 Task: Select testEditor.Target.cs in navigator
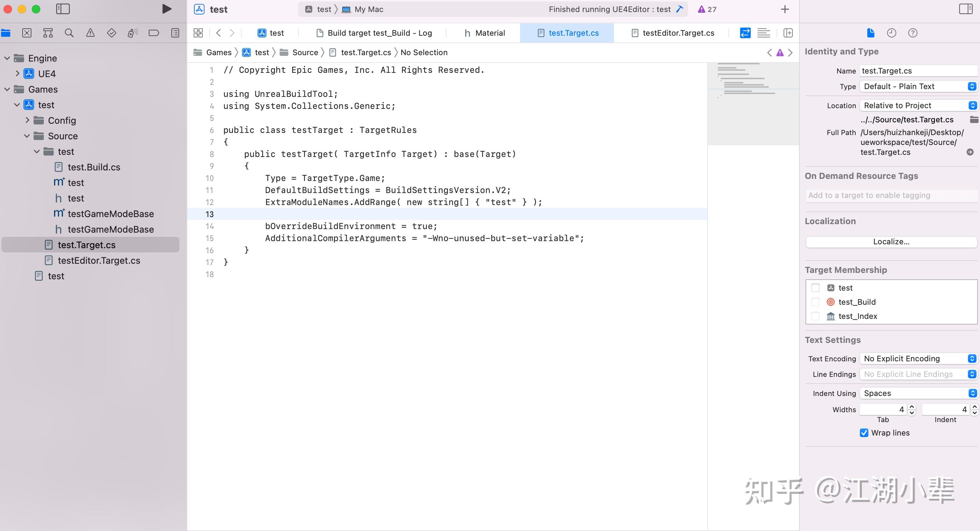93,261
